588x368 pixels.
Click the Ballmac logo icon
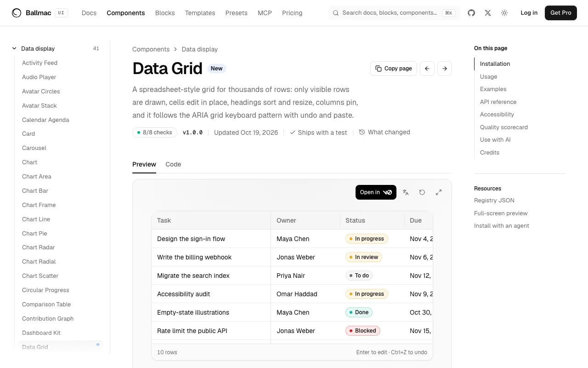17,13
